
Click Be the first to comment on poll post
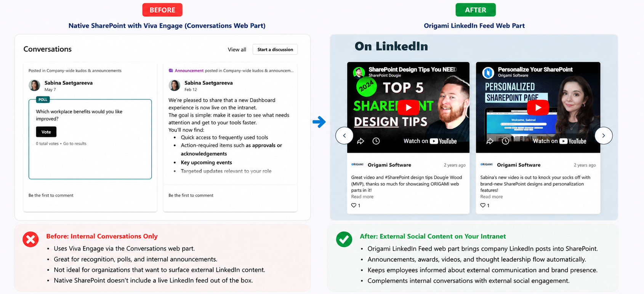click(x=51, y=195)
